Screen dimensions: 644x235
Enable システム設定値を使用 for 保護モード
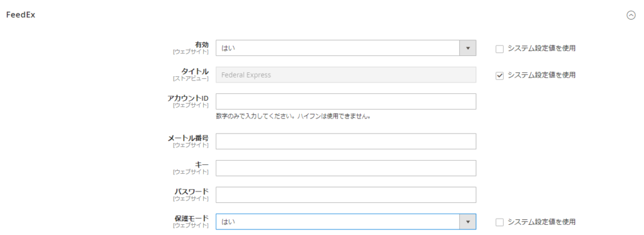[x=499, y=222]
